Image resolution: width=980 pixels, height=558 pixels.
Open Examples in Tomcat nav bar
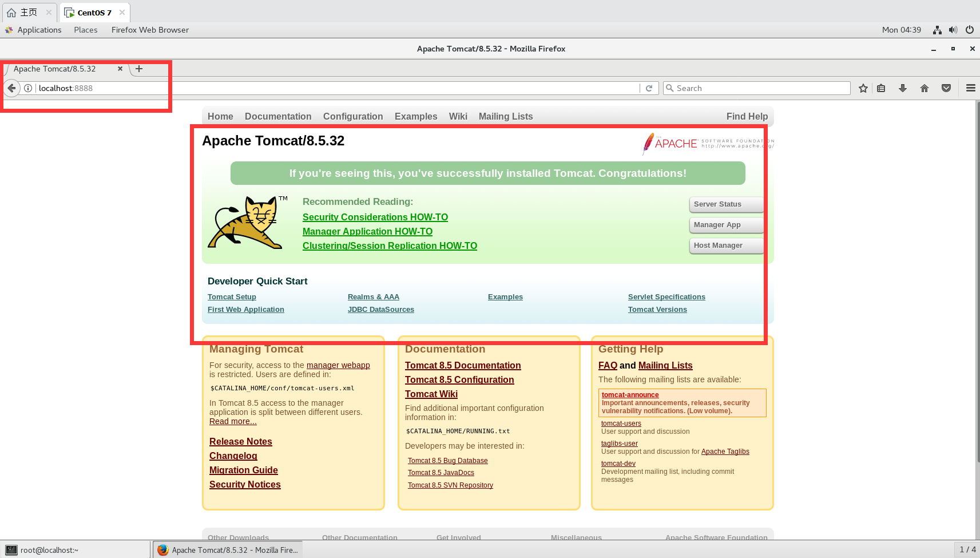pos(416,116)
